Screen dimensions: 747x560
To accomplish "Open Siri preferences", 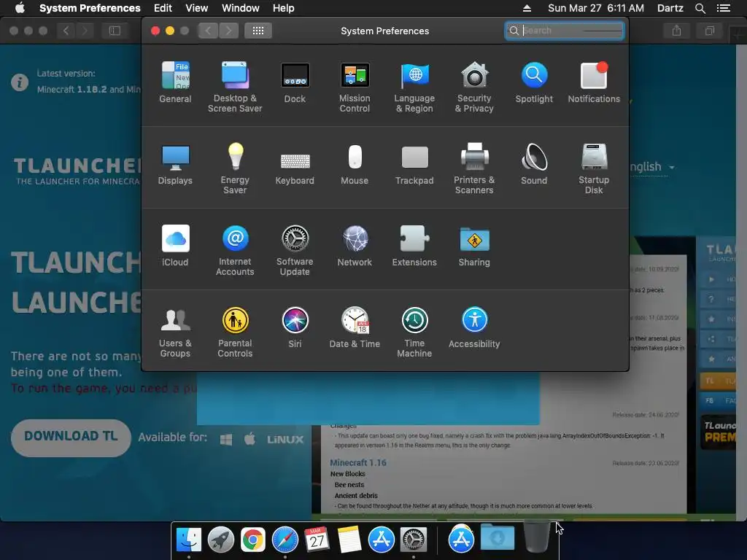I will coord(295,327).
